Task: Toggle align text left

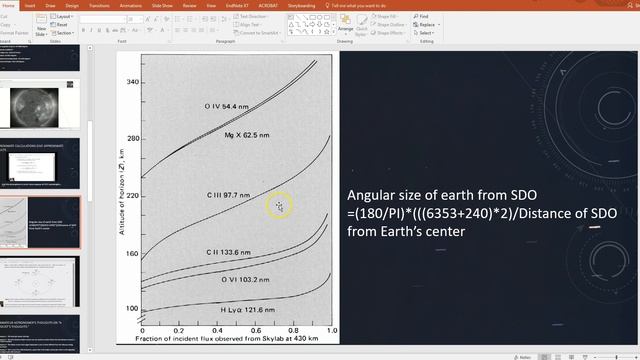Action: [178, 30]
